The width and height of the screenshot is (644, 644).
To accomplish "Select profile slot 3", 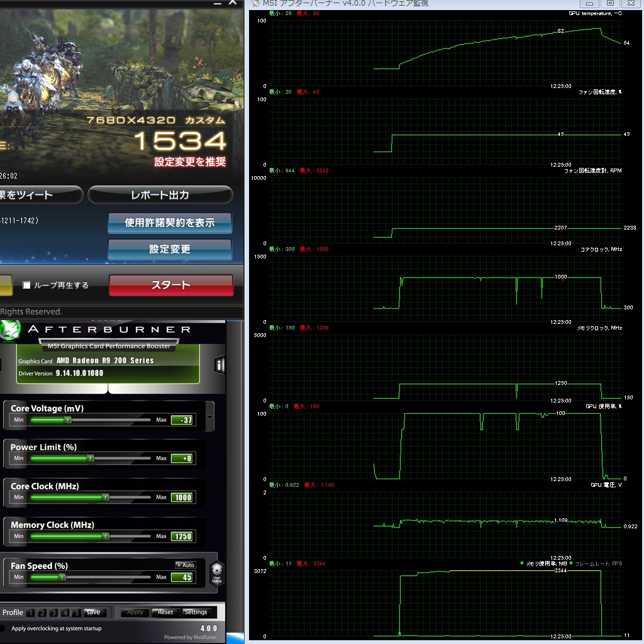I will (x=53, y=613).
